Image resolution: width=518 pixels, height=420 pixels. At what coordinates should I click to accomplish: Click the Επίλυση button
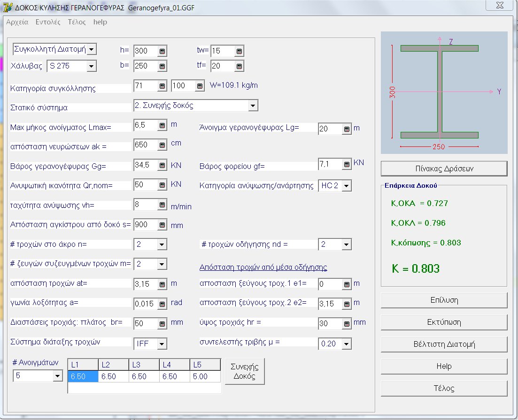pos(444,300)
